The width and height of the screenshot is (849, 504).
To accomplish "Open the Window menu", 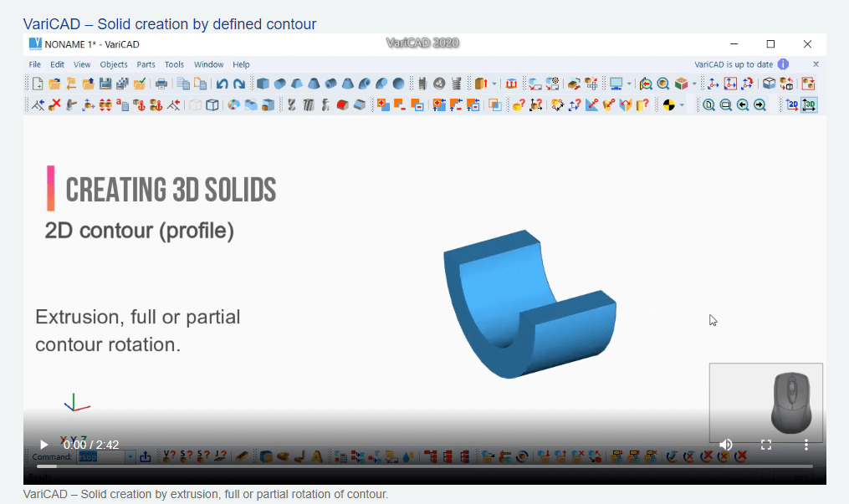I will [209, 64].
